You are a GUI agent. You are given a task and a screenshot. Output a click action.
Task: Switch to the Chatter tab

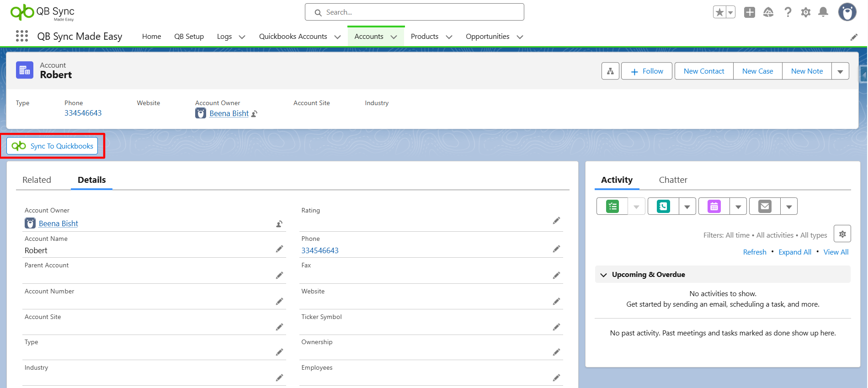673,180
